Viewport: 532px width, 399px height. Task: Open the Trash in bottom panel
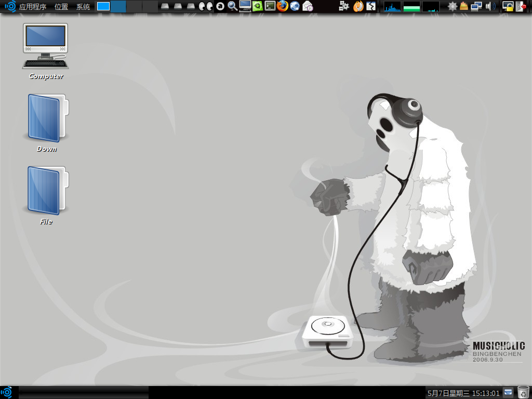point(523,393)
